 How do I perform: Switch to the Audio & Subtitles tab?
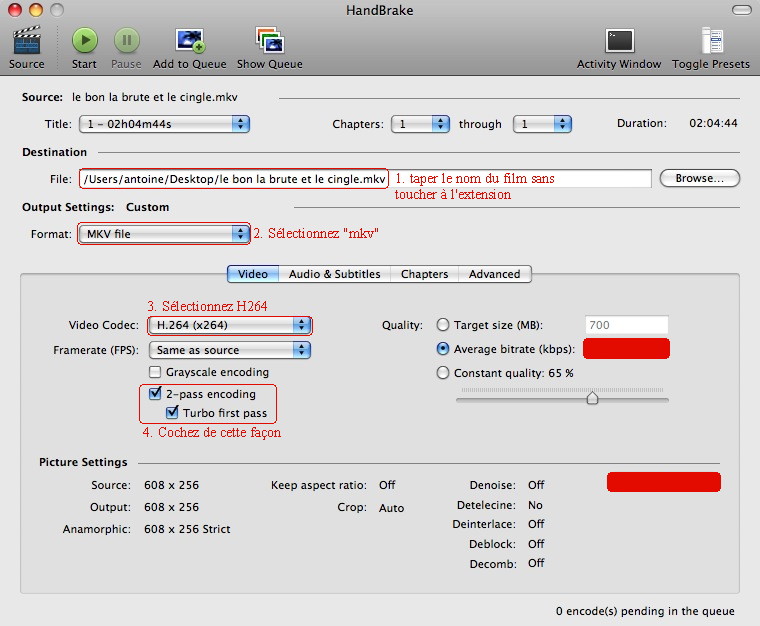pos(334,274)
